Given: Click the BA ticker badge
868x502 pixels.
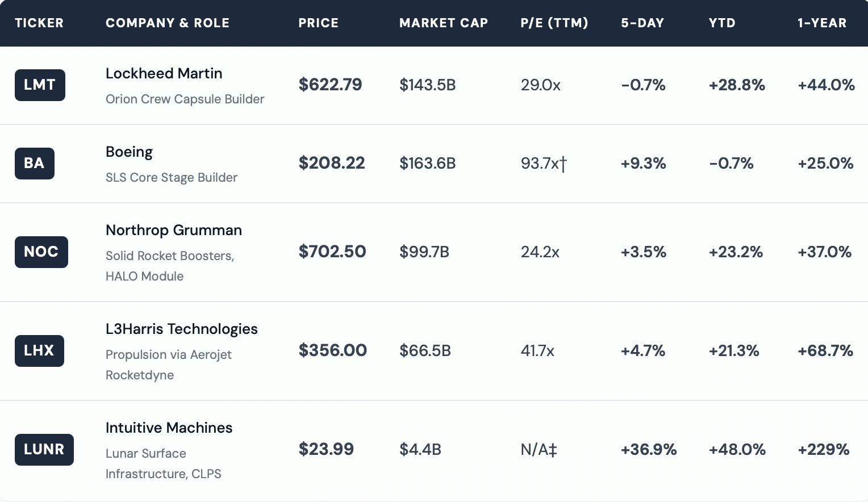Looking at the screenshot, I should (x=34, y=164).
